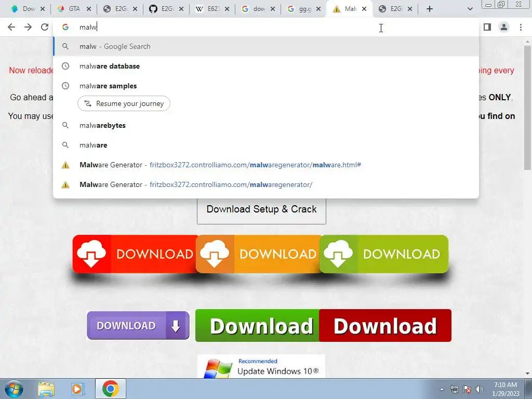The height and width of the screenshot is (399, 532).
Task: Expand the tab search chevron
Action: (x=470, y=9)
